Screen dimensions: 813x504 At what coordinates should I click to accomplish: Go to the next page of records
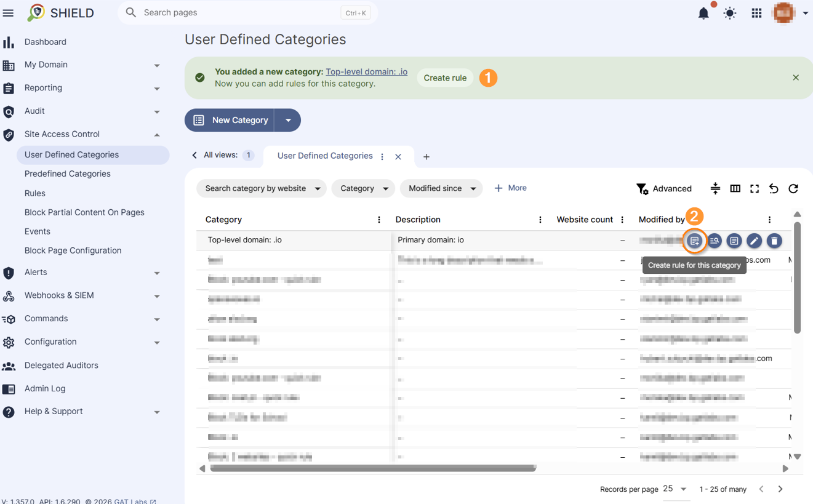click(780, 489)
